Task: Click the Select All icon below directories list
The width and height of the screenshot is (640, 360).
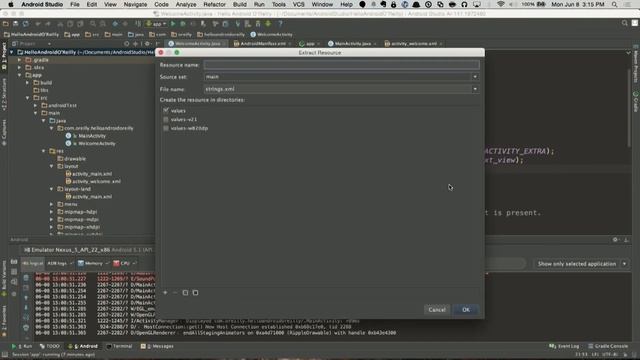Action: (185, 293)
